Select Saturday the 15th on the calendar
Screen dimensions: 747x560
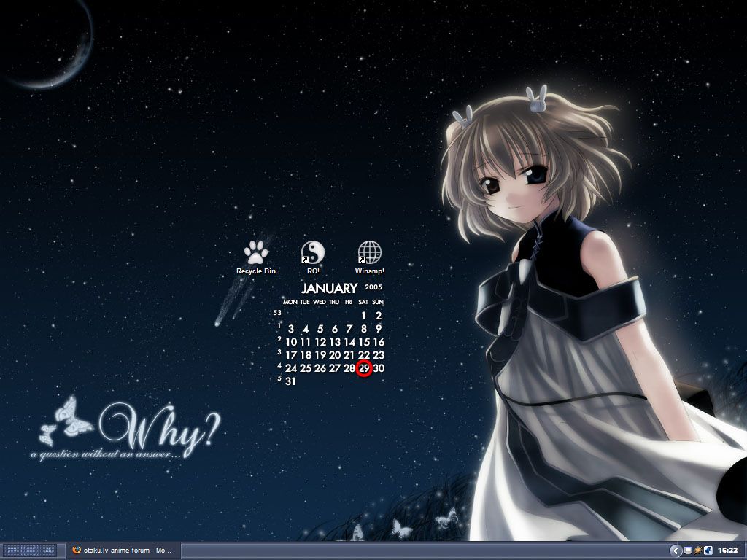[x=364, y=342]
